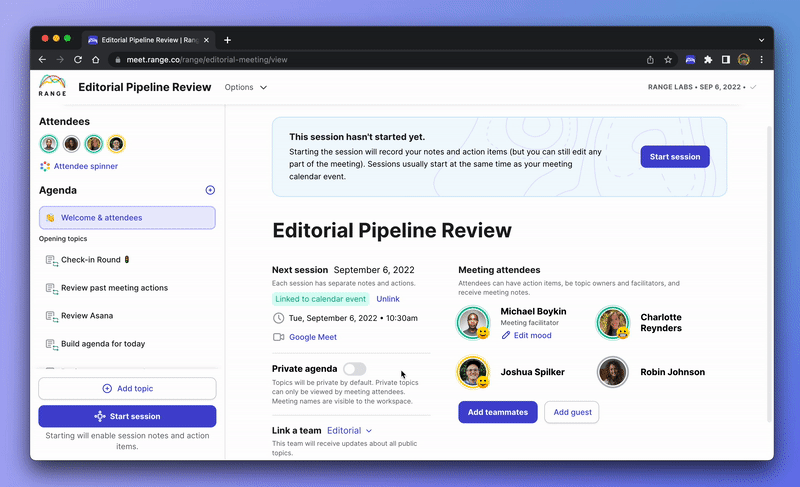Click the Attendee spinner icon
This screenshot has height=487, width=800.
45,166
